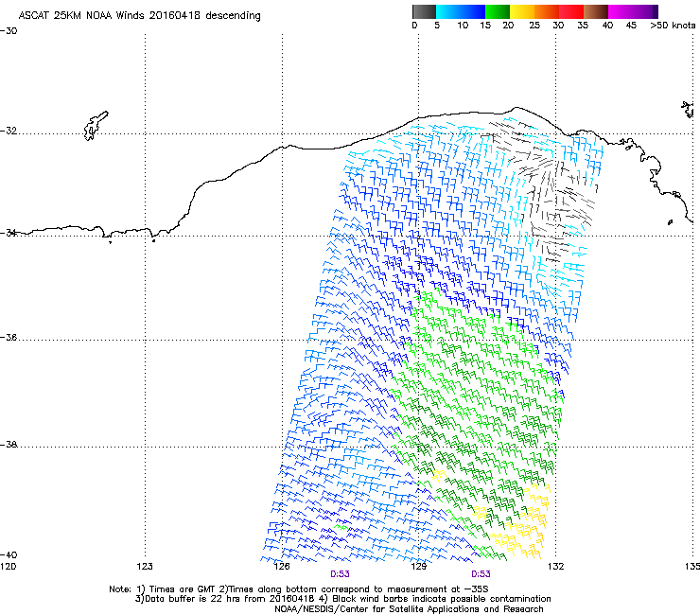
Task: Select the legend tick label '45'
Action: coord(631,26)
